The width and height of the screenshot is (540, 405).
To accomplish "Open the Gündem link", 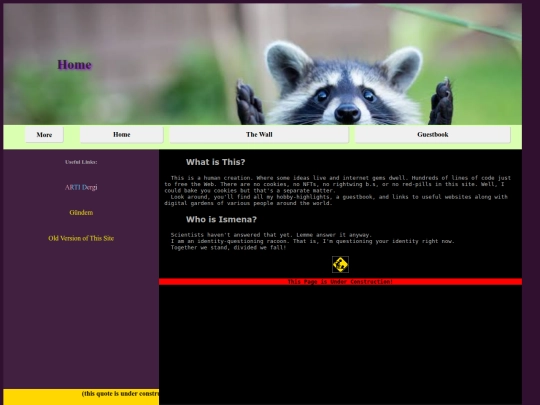I will click(x=81, y=212).
